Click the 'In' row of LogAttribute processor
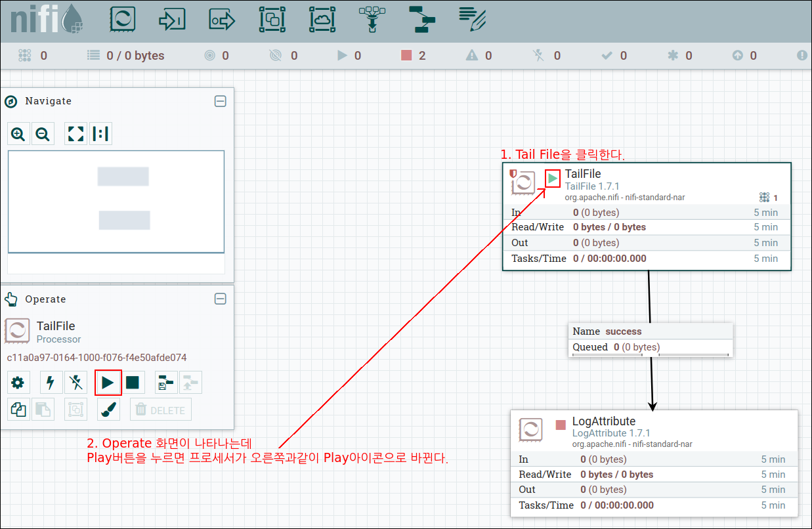The image size is (812, 529). (654, 459)
